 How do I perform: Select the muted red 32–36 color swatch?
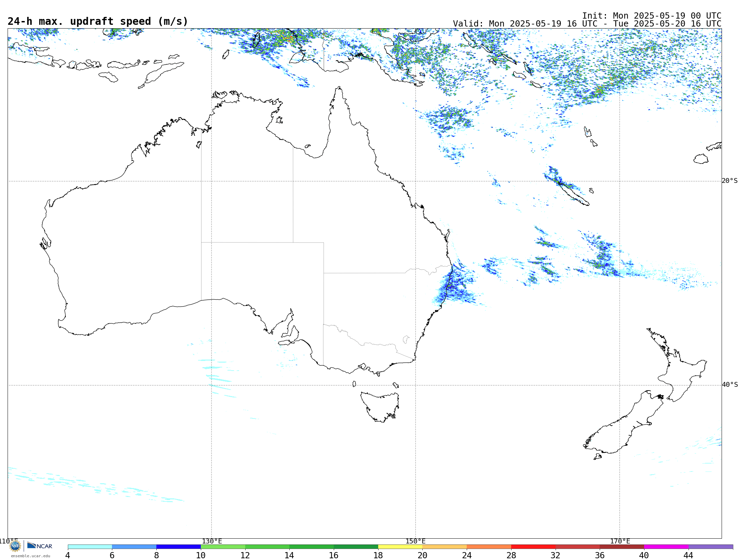point(578,547)
